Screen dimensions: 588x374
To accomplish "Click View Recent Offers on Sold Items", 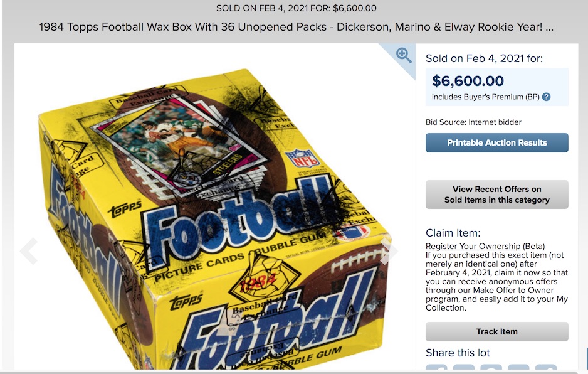I will coord(496,195).
